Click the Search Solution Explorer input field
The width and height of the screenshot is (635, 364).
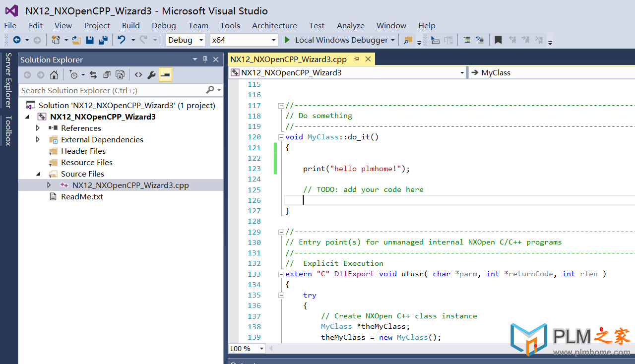click(113, 90)
